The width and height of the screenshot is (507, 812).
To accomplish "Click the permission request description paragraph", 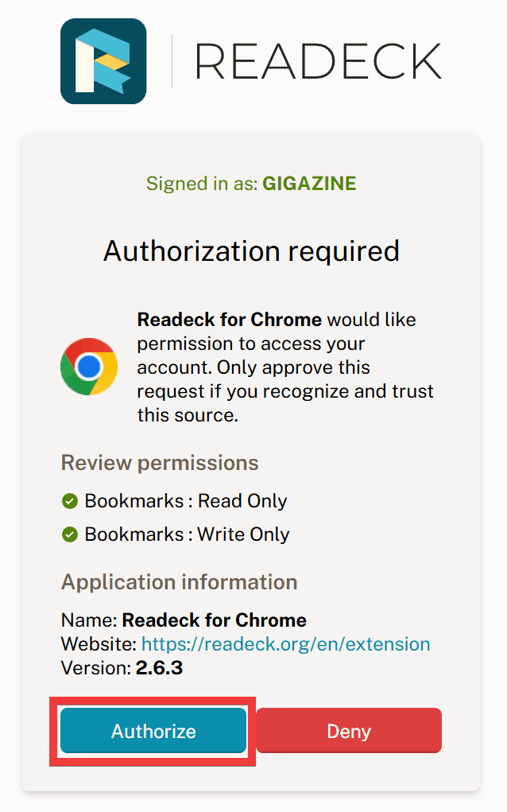I will coord(285,367).
